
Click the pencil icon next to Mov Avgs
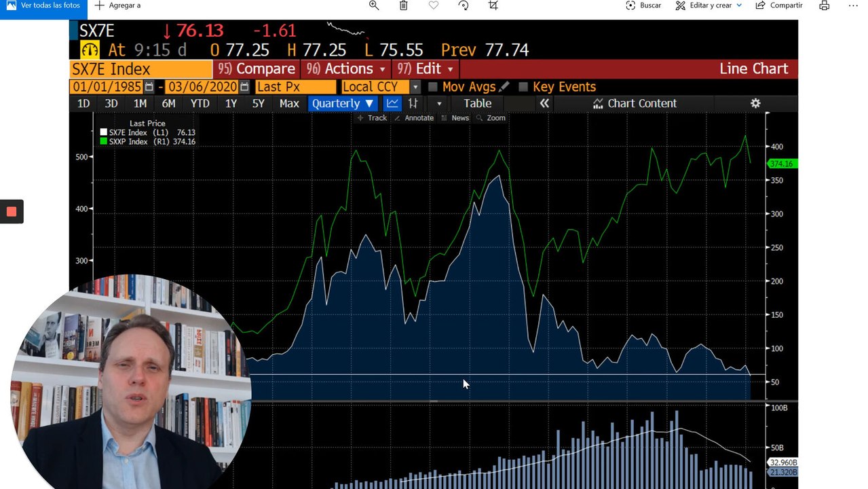coord(503,87)
